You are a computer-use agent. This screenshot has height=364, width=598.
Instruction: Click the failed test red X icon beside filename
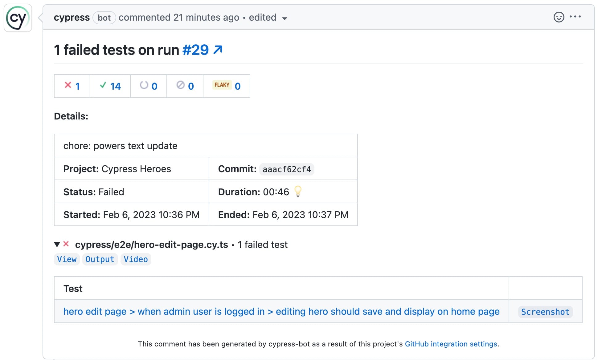68,244
